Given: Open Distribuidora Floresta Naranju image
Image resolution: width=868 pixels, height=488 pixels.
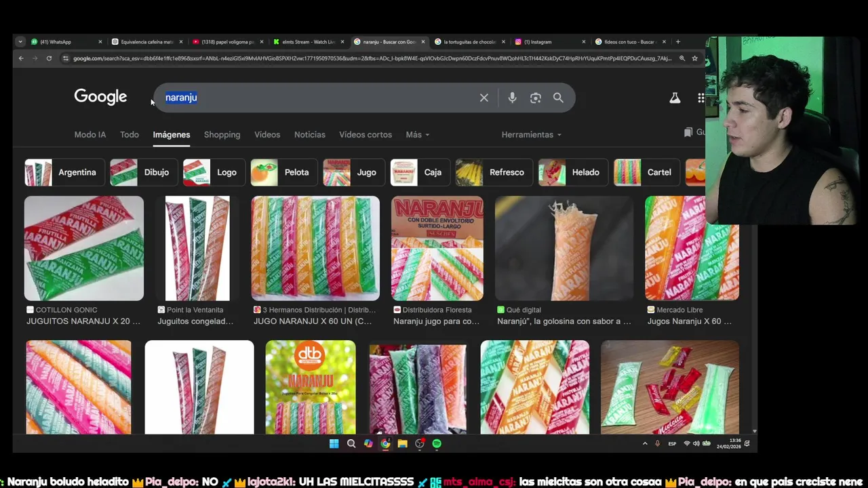Looking at the screenshot, I should tap(437, 248).
